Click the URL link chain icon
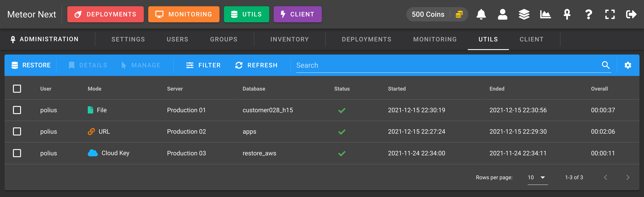Viewport: 644px width, 197px height. pos(91,131)
